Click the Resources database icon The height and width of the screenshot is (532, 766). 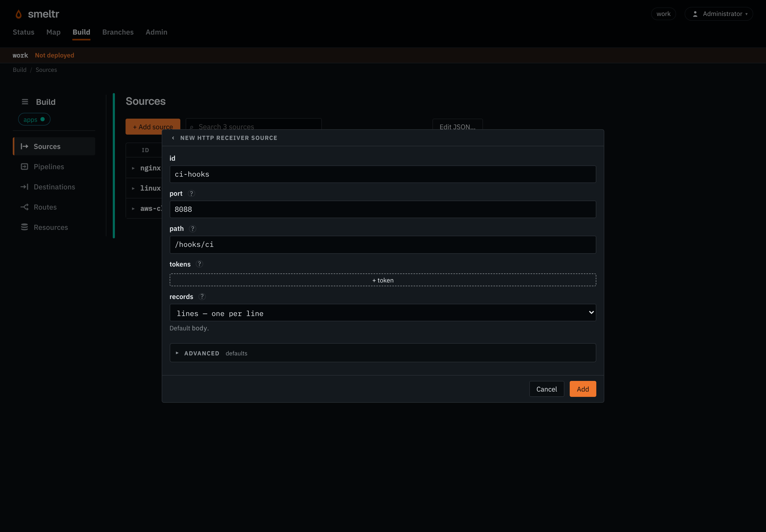24,227
